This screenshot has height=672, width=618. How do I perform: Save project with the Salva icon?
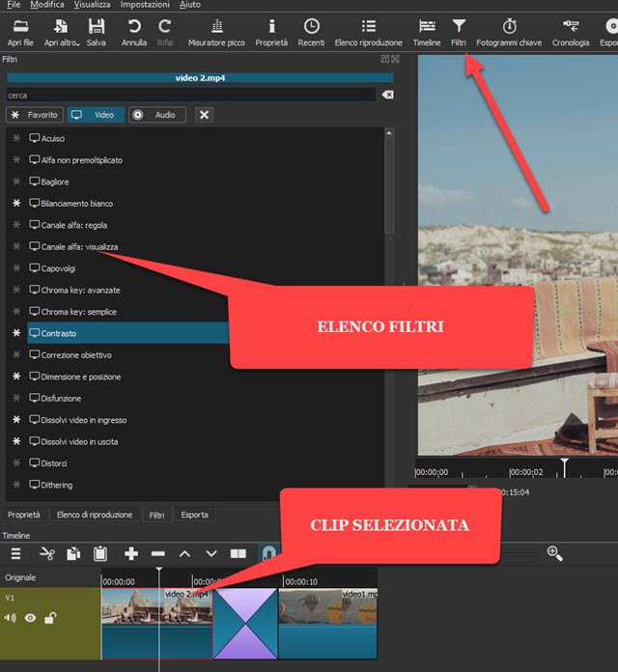tap(96, 33)
